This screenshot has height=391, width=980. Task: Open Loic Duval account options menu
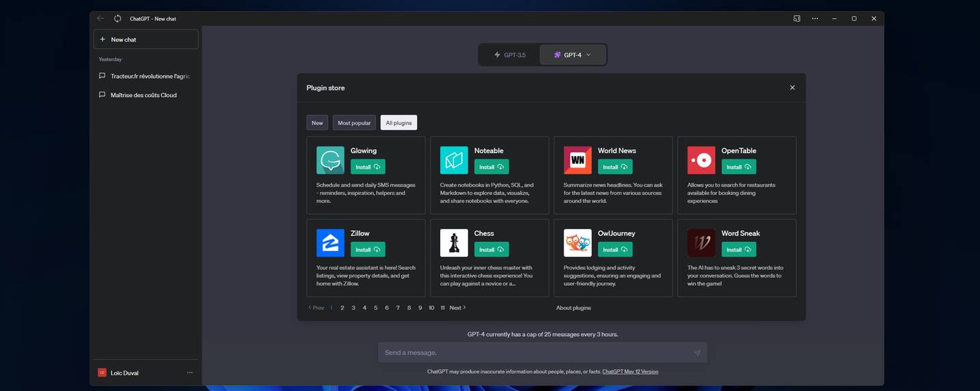189,373
